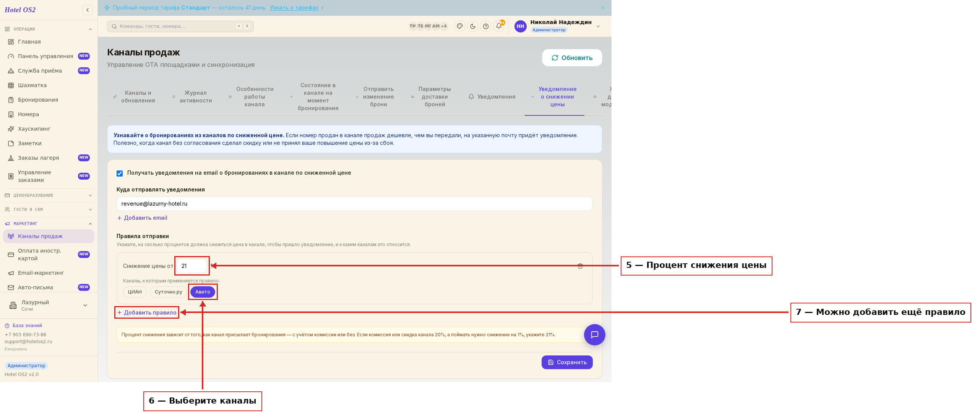Viewport: 980px width, 420px height.
Task: Open Панель управления in sidebar
Action: tap(49, 56)
